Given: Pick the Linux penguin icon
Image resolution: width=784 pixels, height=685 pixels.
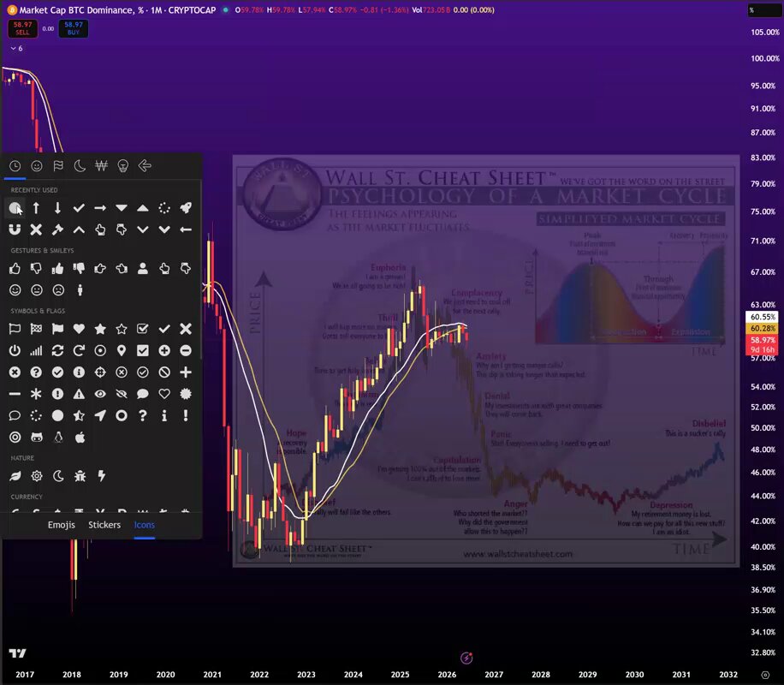Looking at the screenshot, I should (58, 438).
